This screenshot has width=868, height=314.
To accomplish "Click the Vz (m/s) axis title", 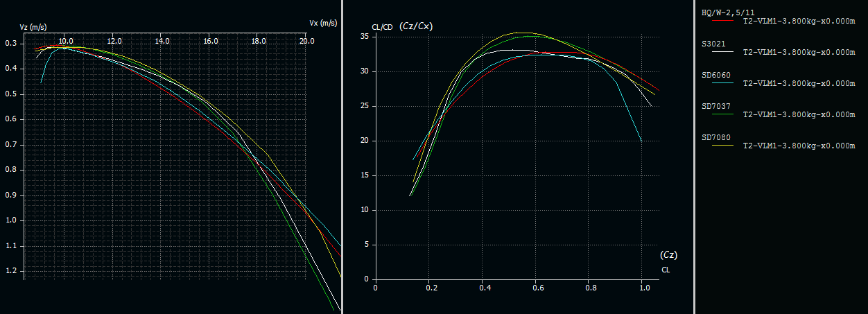I will click(x=34, y=27).
